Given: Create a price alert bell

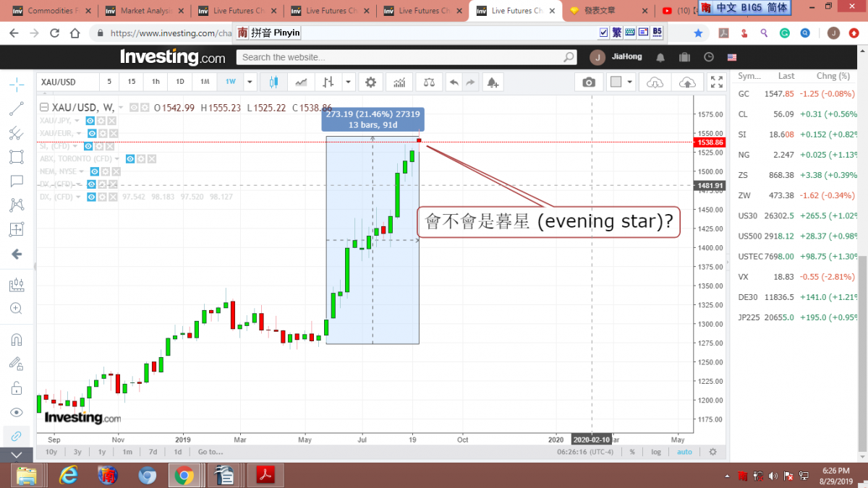Looking at the screenshot, I should 493,82.
